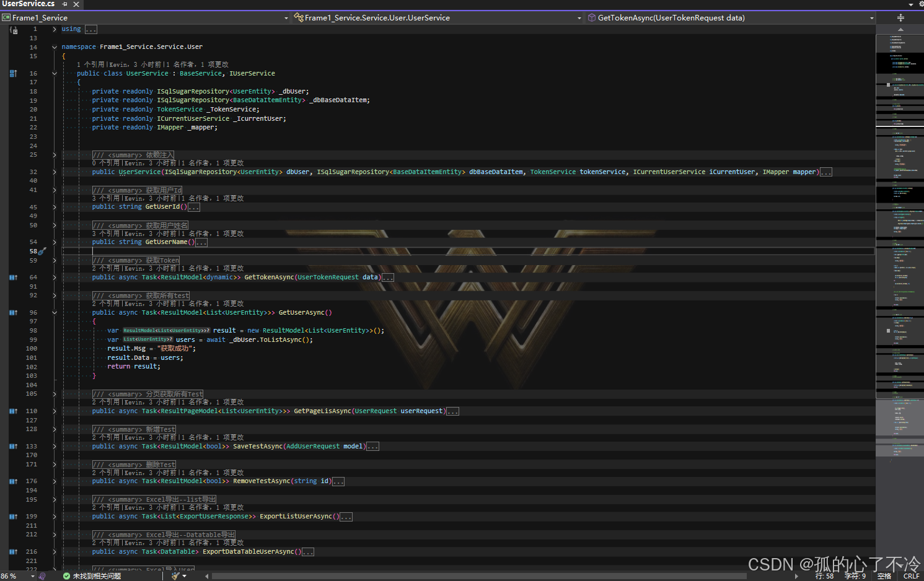Click the horizontal scrollbar left arrow
Screen dimensions: 924x581
pos(207,576)
